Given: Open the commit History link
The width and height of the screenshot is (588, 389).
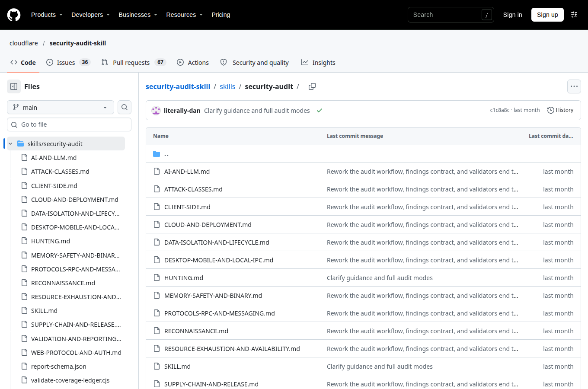Looking at the screenshot, I should pyautogui.click(x=560, y=110).
